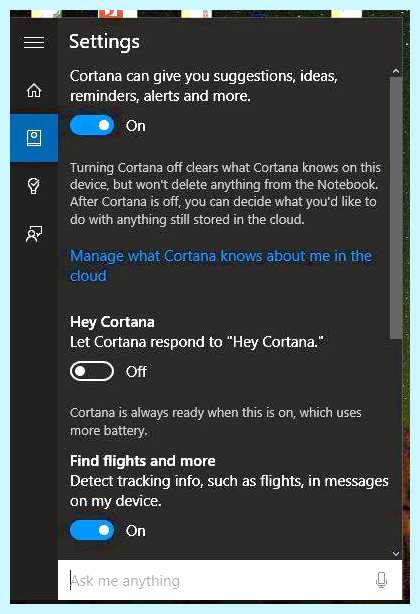The height and width of the screenshot is (614, 420).
Task: Click 'Cortana is always ready' battery note
Action: [x=216, y=422]
